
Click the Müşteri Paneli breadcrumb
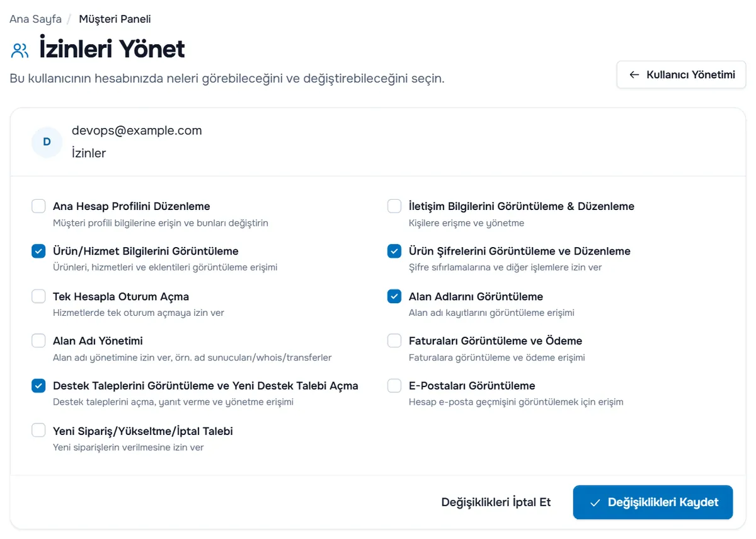click(115, 19)
